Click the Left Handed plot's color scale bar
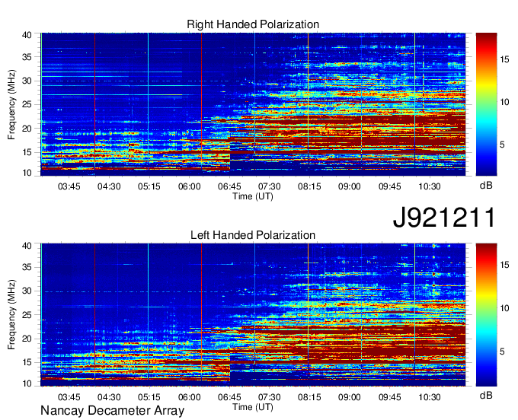The image size is (518, 420). click(486, 314)
